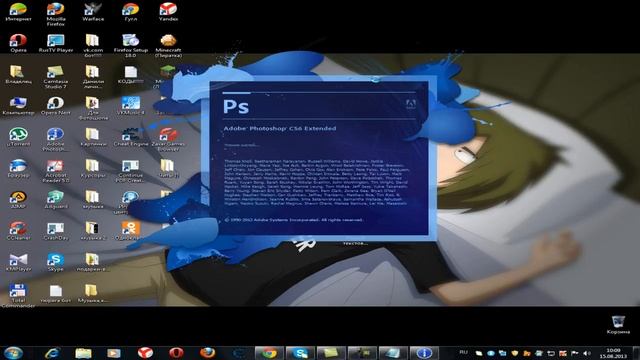The height and width of the screenshot is (360, 640).
Task: Open the Adobe Photoshop desktop shortcut
Action: tap(56, 140)
